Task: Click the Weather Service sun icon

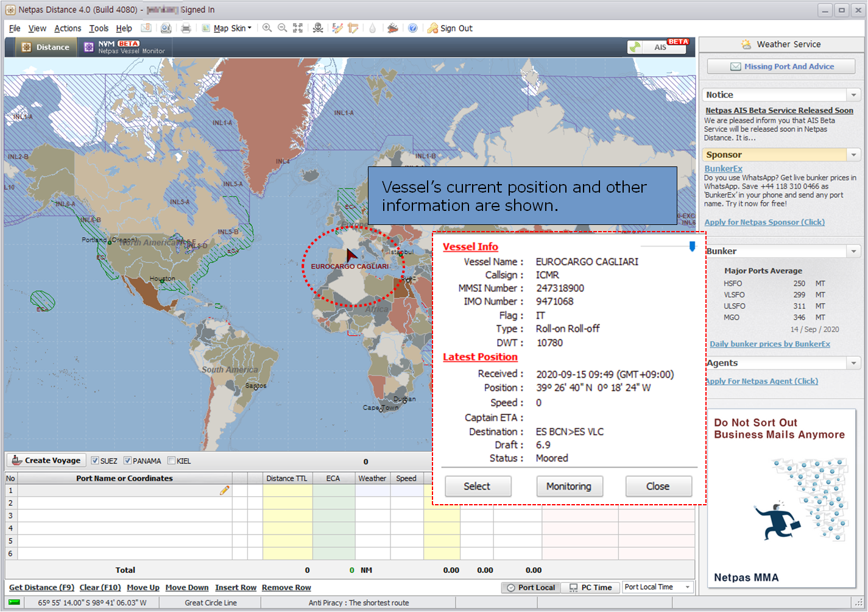Action: pos(746,44)
